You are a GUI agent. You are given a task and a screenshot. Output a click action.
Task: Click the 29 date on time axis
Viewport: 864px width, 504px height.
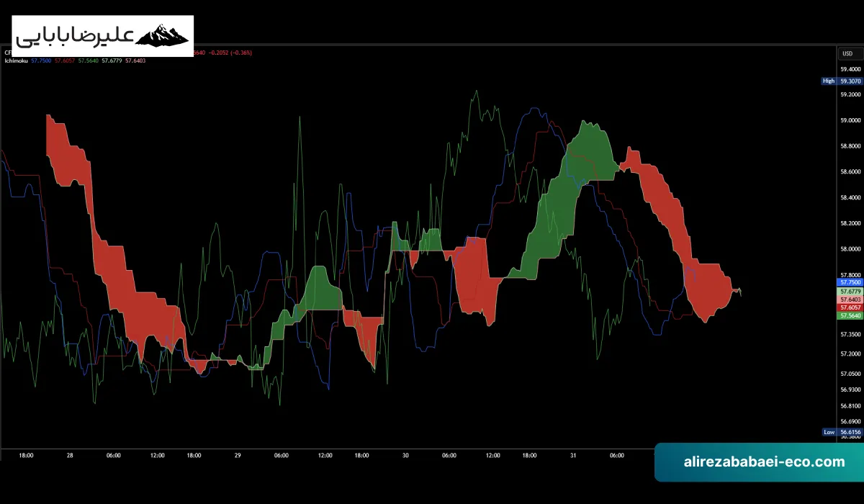pos(238,455)
